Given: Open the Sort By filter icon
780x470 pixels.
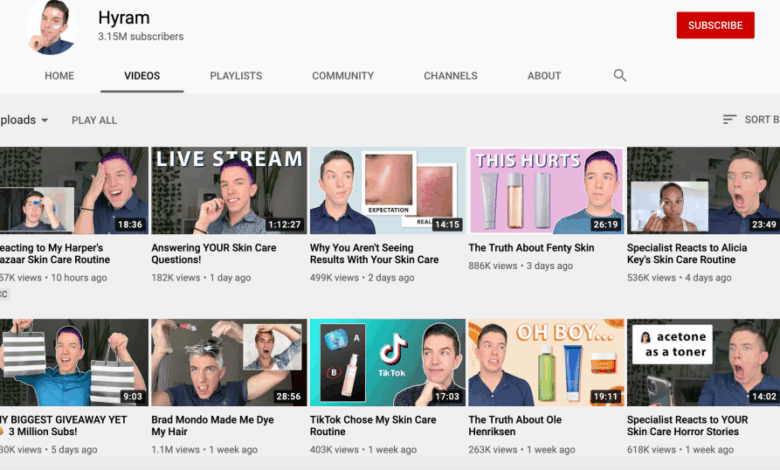Looking at the screenshot, I should [x=730, y=120].
